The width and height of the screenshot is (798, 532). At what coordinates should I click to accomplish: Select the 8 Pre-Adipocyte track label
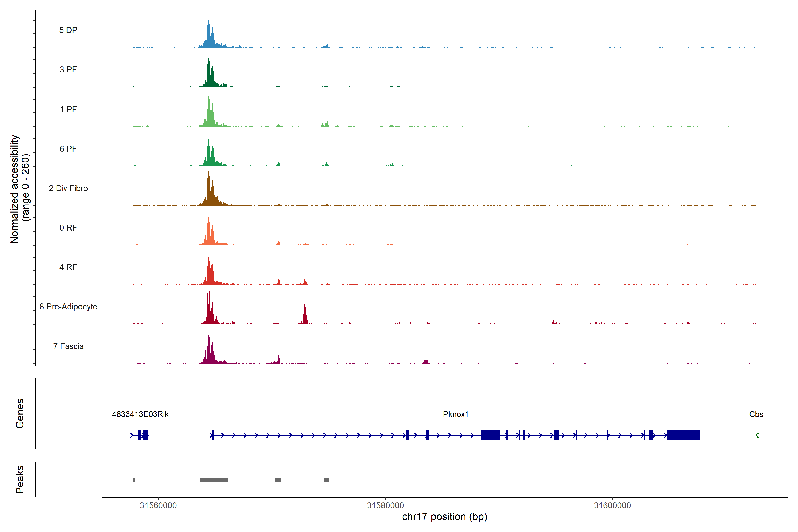(x=68, y=306)
